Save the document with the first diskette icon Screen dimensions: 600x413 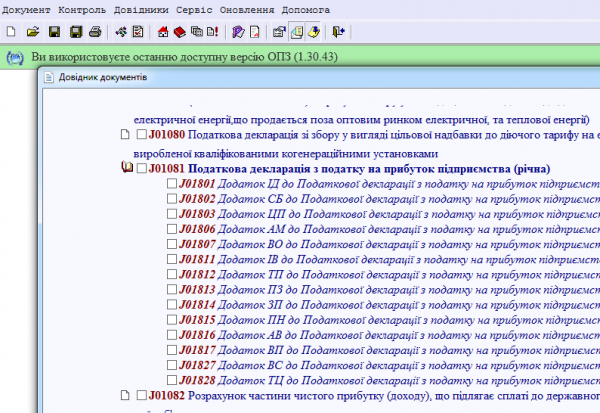point(54,31)
